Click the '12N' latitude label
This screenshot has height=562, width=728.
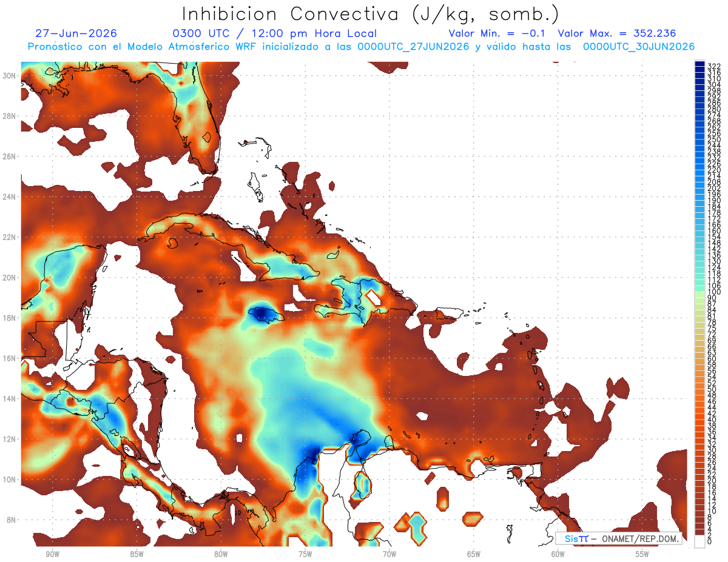[10, 439]
